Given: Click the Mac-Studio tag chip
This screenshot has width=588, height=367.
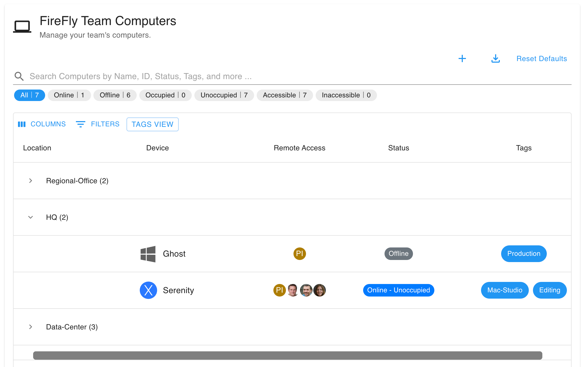Looking at the screenshot, I should click(505, 290).
